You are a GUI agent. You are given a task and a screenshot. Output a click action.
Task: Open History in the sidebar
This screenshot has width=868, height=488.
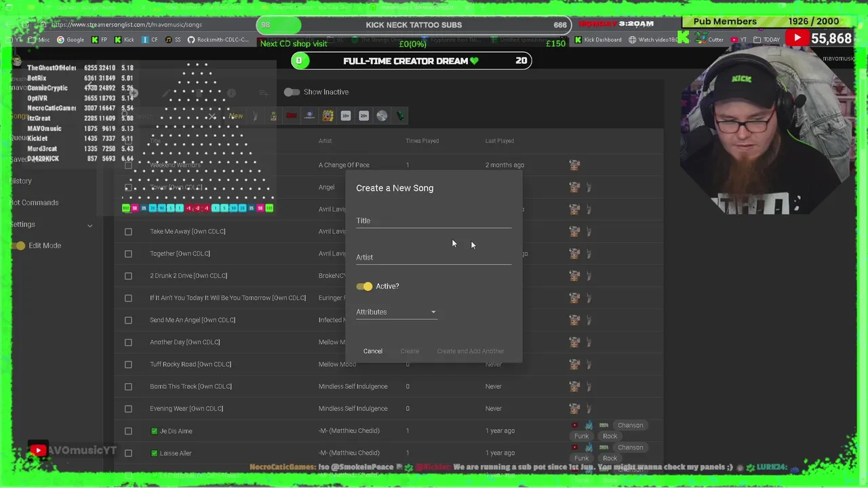[21, 181]
